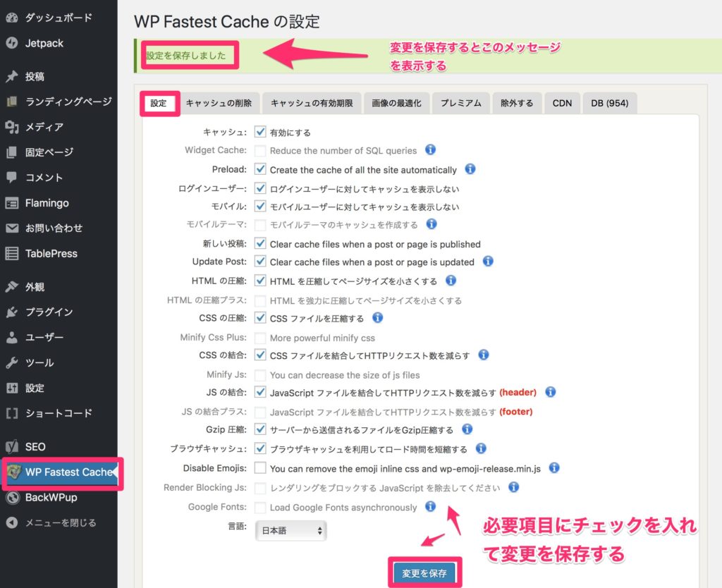Screen dimensions: 722x588
Task: Open TablePress menu link
Action: (51, 253)
